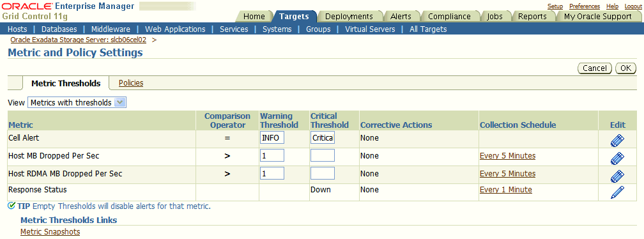The height and width of the screenshot is (239, 644).
Task: Switch to the Alerts tab
Action: pos(401,17)
